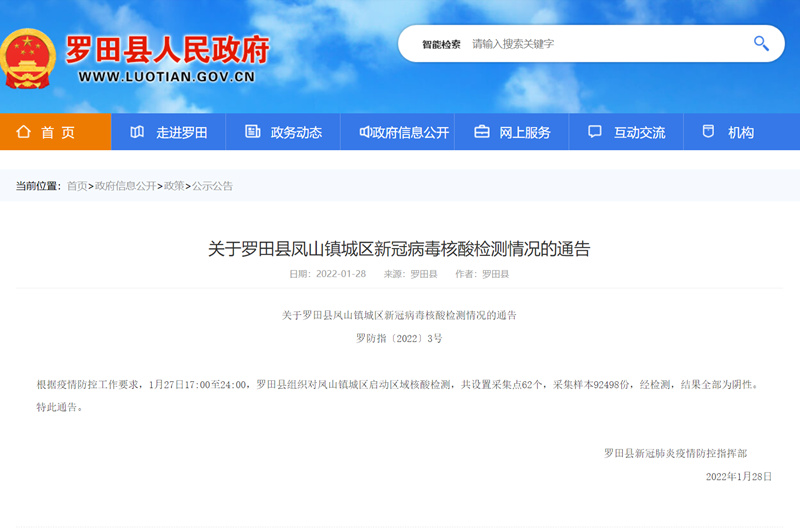
Task: Focus the 请输入搜索关键字 search field
Action: point(600,44)
